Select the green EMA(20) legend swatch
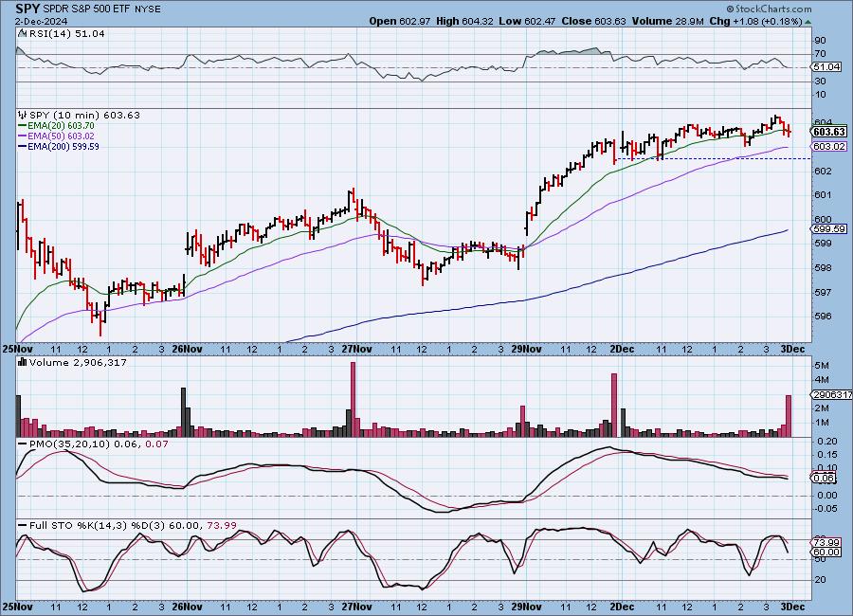The height and width of the screenshot is (616, 853). pyautogui.click(x=23, y=126)
